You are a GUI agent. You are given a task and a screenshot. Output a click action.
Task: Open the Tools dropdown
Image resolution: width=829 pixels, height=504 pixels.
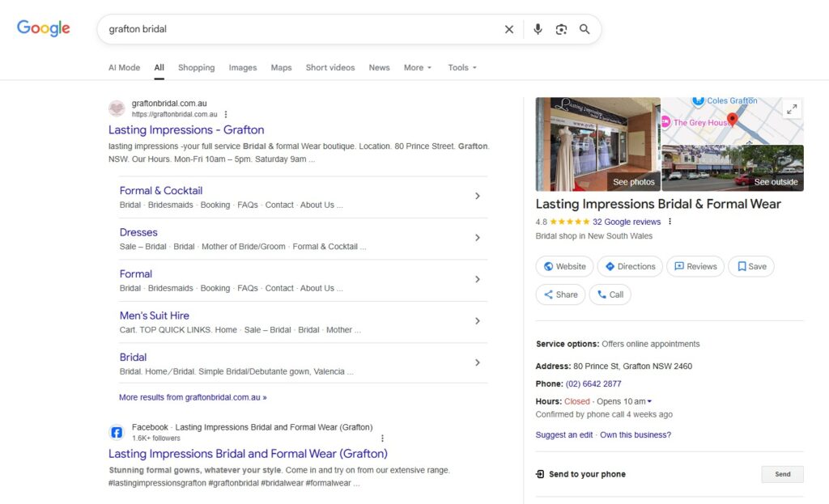pyautogui.click(x=462, y=68)
